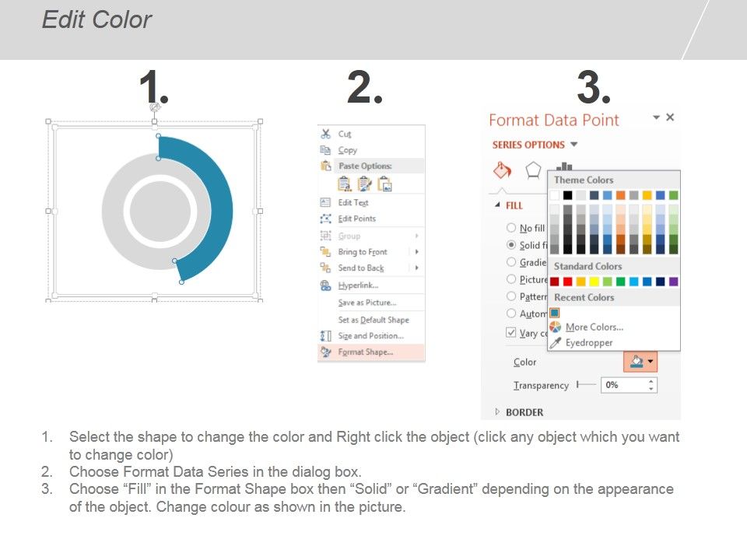Screen dimensions: 747x560
Task: Click the More Colors color wheel icon
Action: (x=555, y=327)
